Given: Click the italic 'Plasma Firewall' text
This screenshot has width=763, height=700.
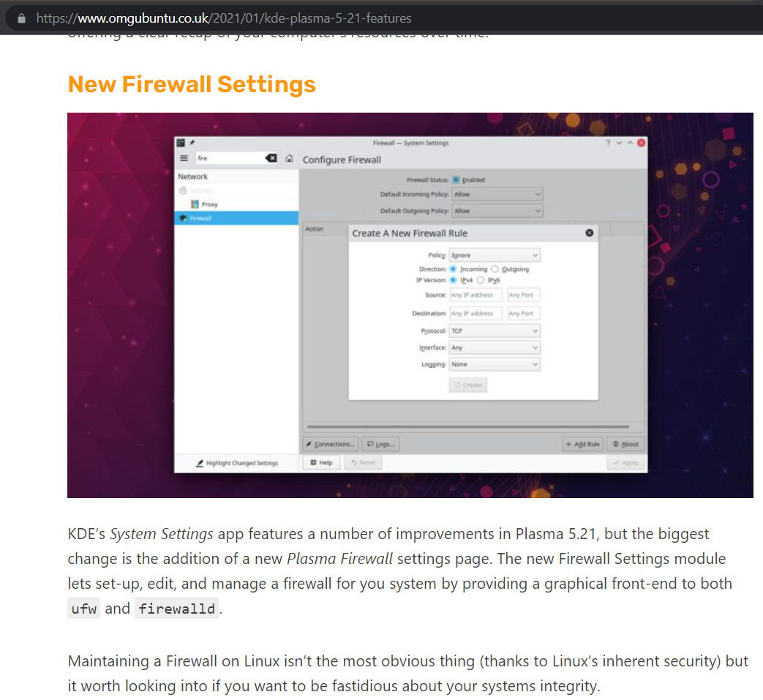Looking at the screenshot, I should [339, 558].
